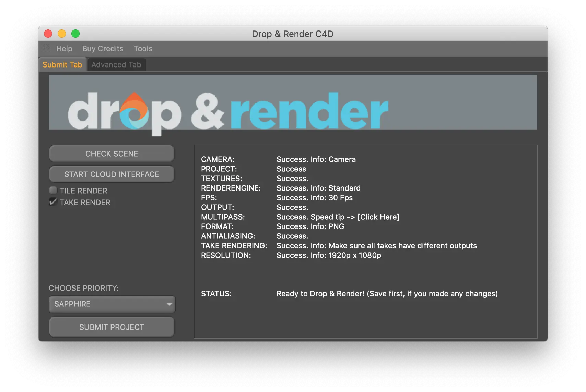This screenshot has height=392, width=586.
Task: Click the Ready to Drop & Render status message
Action: (387, 294)
